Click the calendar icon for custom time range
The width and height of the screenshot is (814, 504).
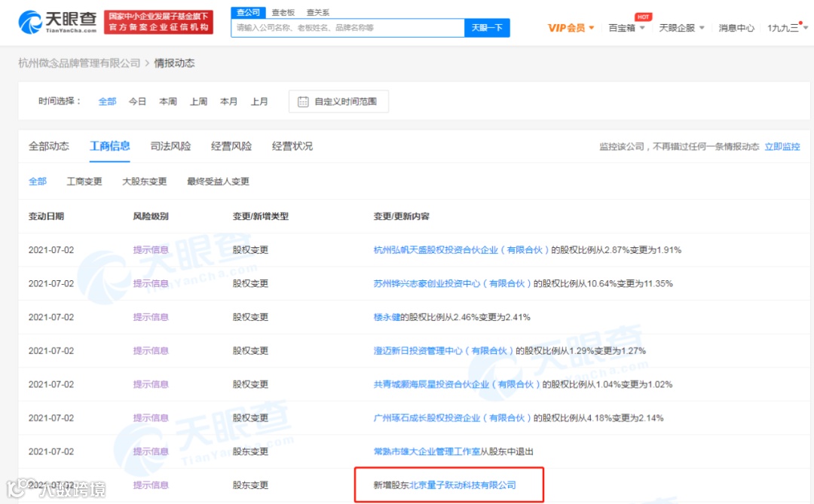click(x=303, y=102)
